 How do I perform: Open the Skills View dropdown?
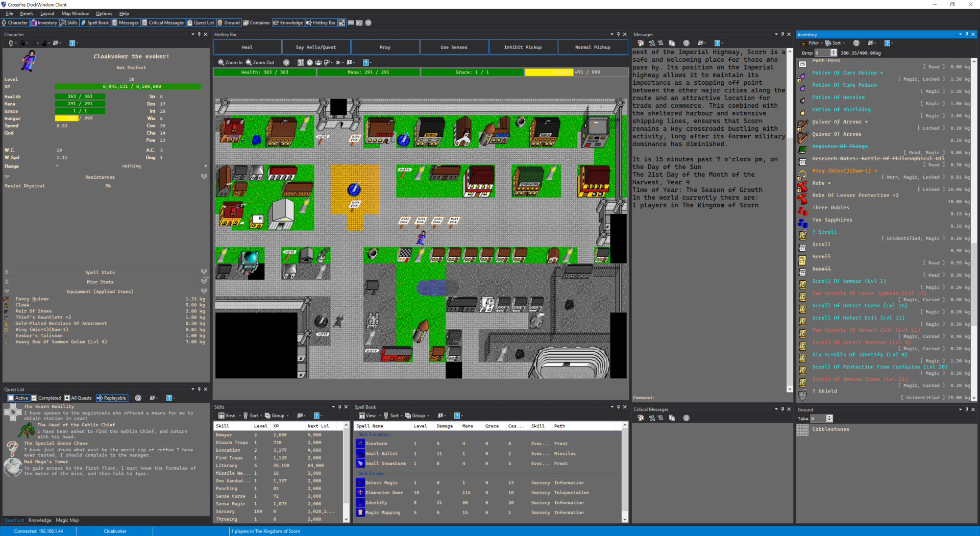[227, 416]
